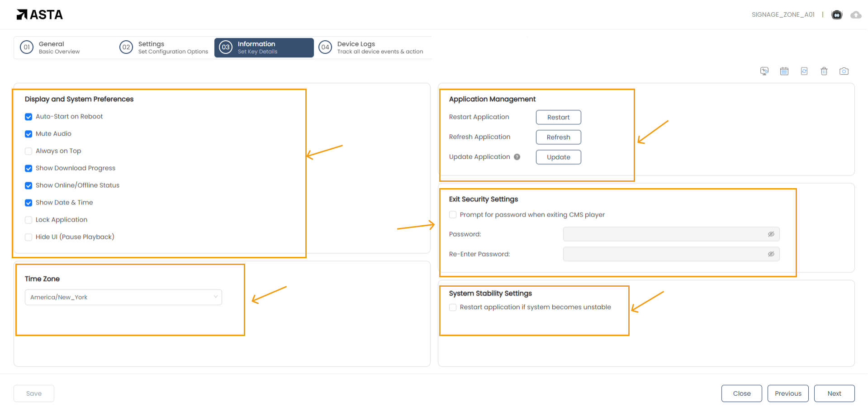
Task: Enable the Lock Application checkbox
Action: pos(28,220)
